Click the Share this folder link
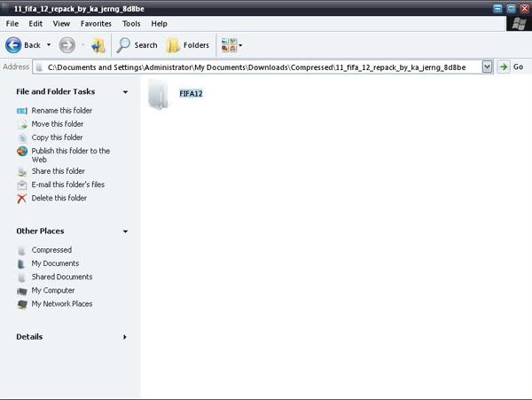 point(58,171)
